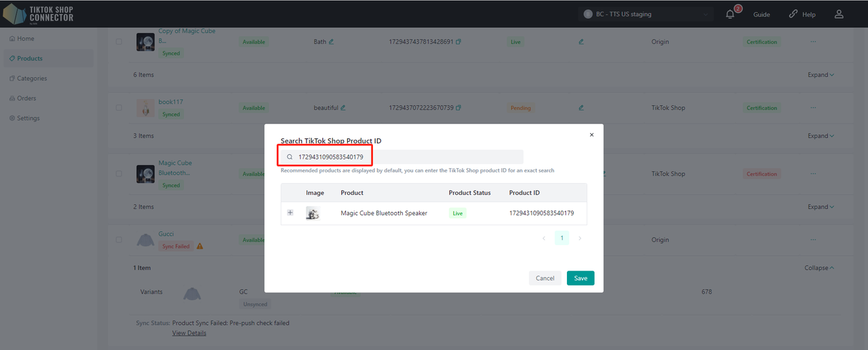Select page 1 in dialog pagination
Viewport: 868px width, 350px height.
pos(561,238)
